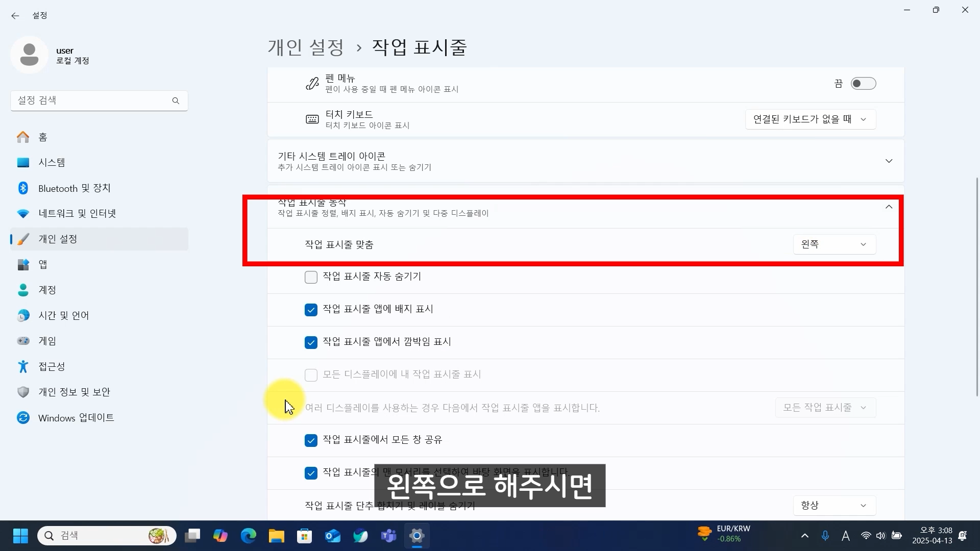980x551 pixels.
Task: Enable 작업 표시줄 자동 숨기기 checkbox
Action: click(x=311, y=277)
